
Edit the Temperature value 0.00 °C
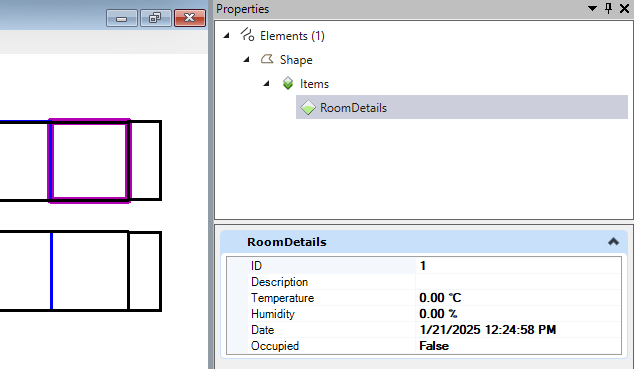click(x=518, y=298)
